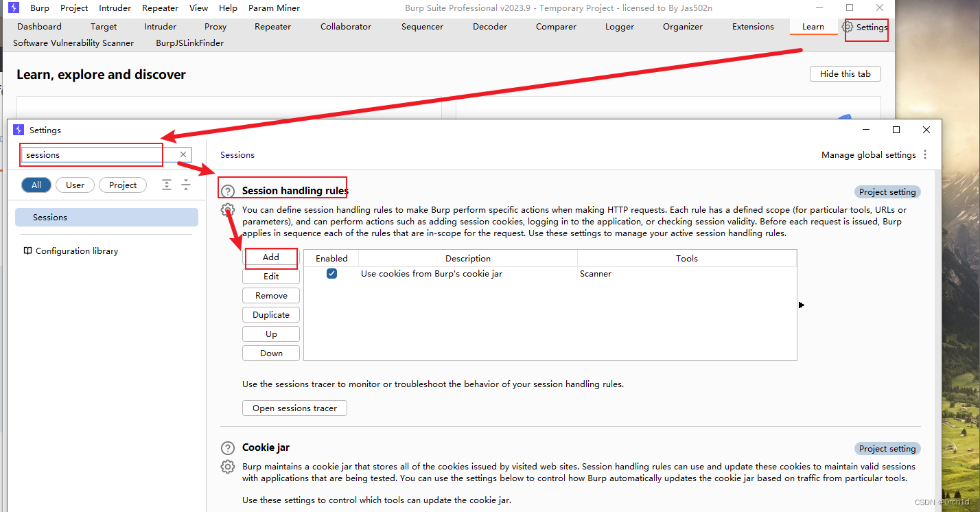Click the Project setting badge beside Cookie jar
Screen dimensions: 980x512
[887, 449]
